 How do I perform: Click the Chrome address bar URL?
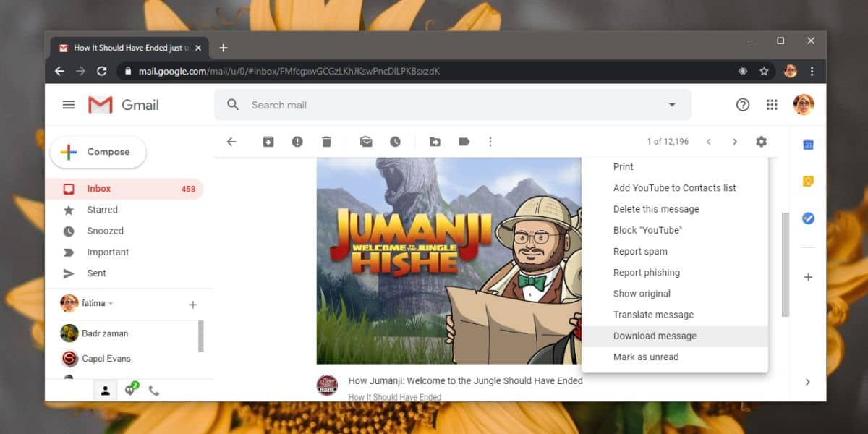pos(289,71)
